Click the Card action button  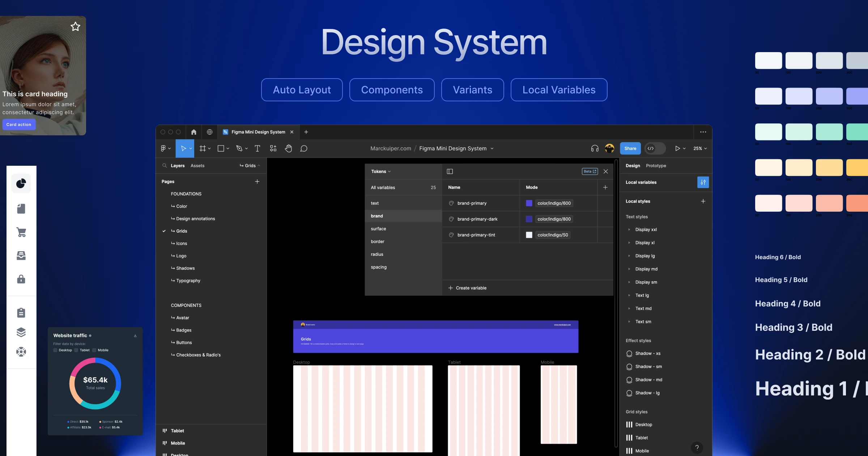click(x=19, y=124)
